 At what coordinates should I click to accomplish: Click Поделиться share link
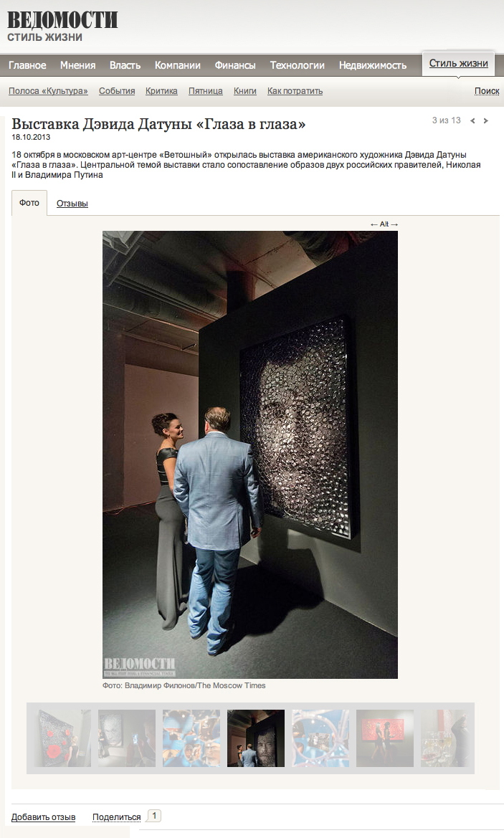click(117, 817)
